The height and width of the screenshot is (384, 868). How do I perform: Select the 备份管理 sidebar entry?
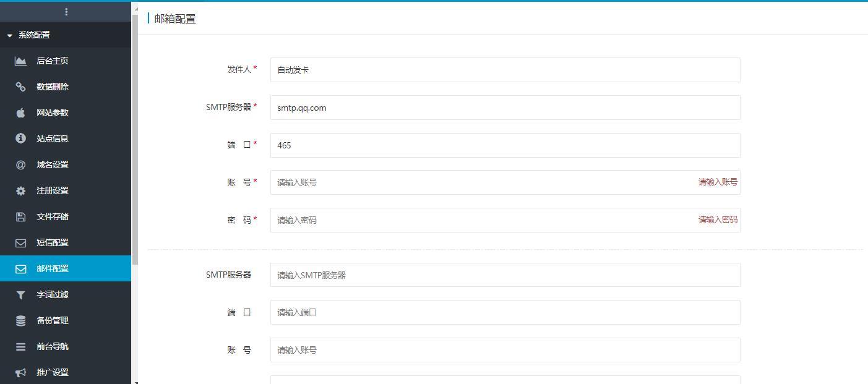pos(66,320)
